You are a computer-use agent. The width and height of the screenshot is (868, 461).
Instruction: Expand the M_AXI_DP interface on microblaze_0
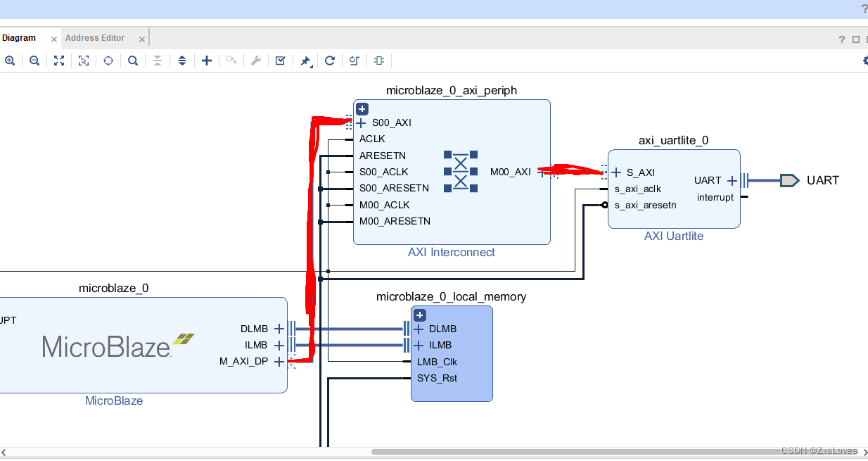tap(279, 362)
